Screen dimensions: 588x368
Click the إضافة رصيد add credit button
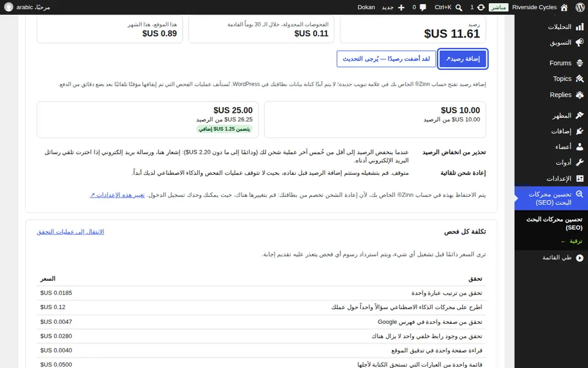pos(463,59)
